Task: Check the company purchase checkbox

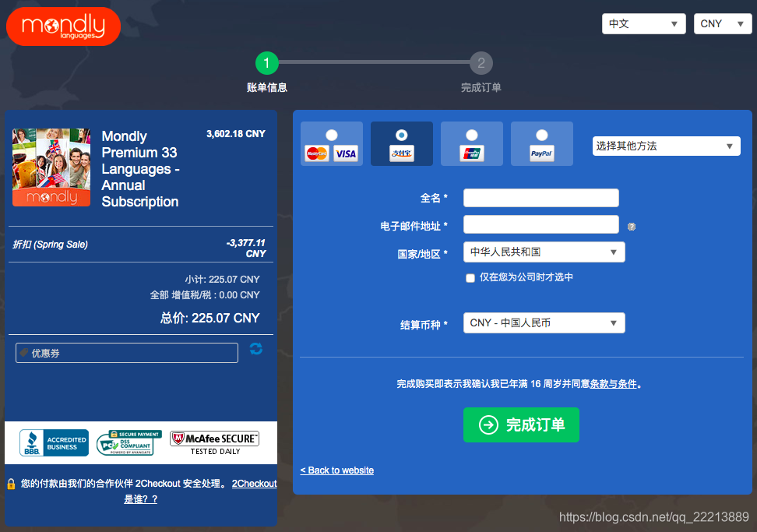Action: (470, 278)
